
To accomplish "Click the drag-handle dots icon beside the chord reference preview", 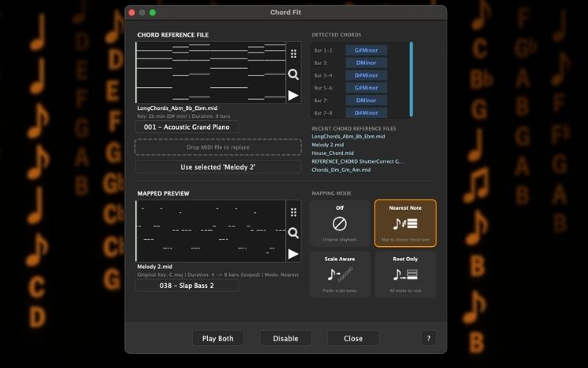I will (293, 54).
